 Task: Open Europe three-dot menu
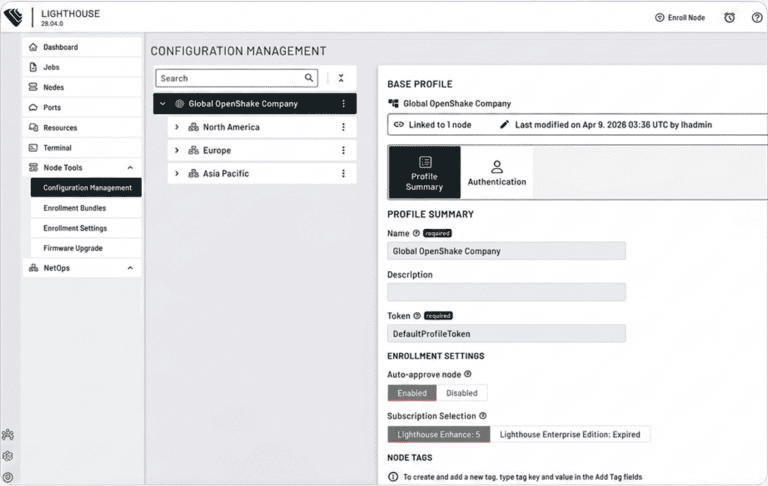[343, 150]
